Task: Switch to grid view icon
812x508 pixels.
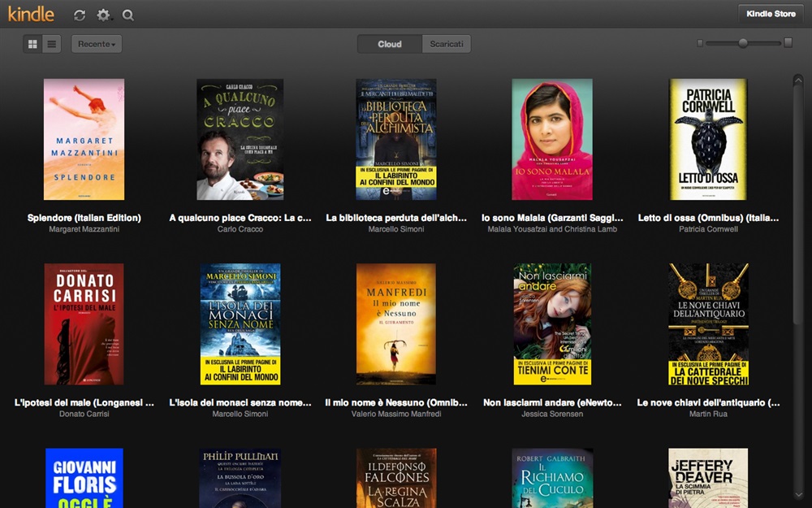Action: pos(32,43)
